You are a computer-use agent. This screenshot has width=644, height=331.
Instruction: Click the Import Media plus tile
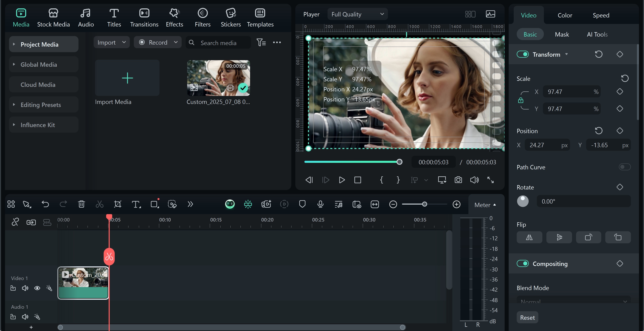(x=127, y=78)
